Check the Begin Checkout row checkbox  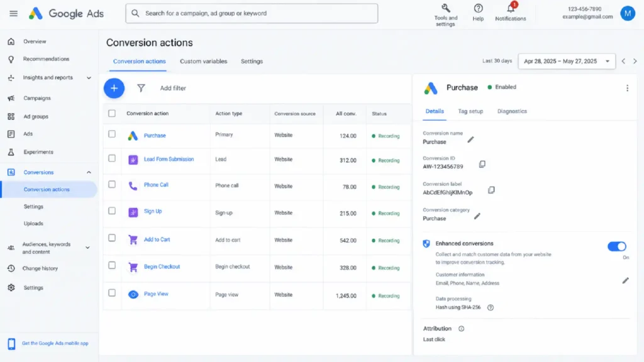[112, 266]
